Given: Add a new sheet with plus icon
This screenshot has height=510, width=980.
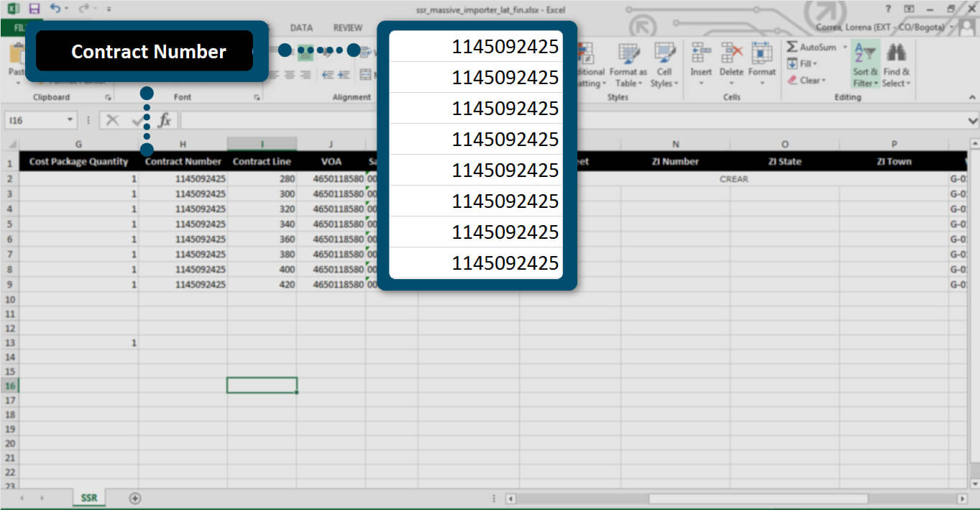Looking at the screenshot, I should pyautogui.click(x=134, y=498).
